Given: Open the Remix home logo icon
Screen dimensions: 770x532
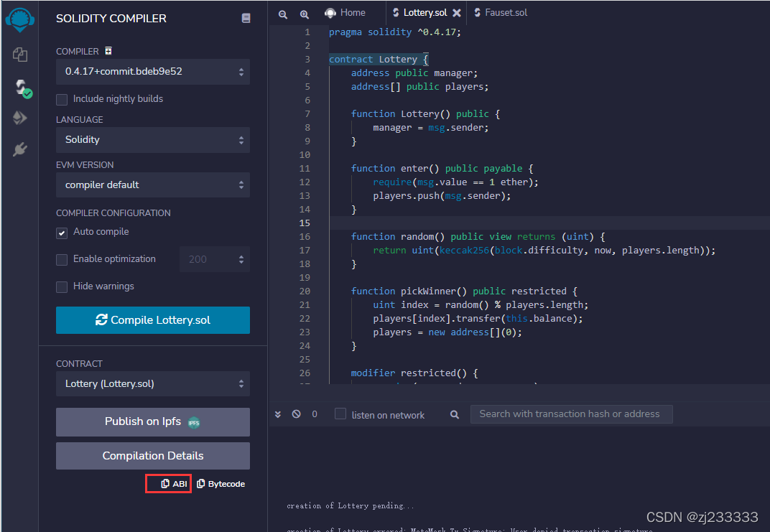Looking at the screenshot, I should (19, 20).
